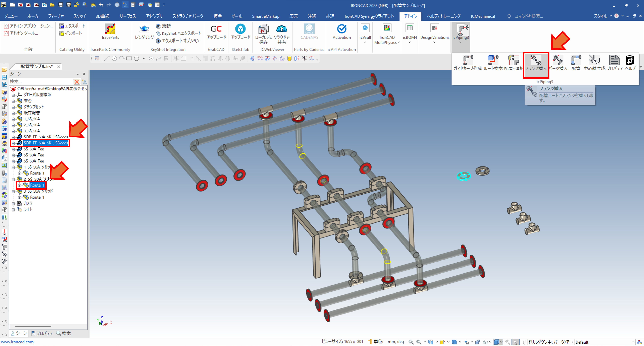The height and width of the screenshot is (346, 644).
Task: Open the Default configuration dropdown in status bar
Action: (633, 342)
